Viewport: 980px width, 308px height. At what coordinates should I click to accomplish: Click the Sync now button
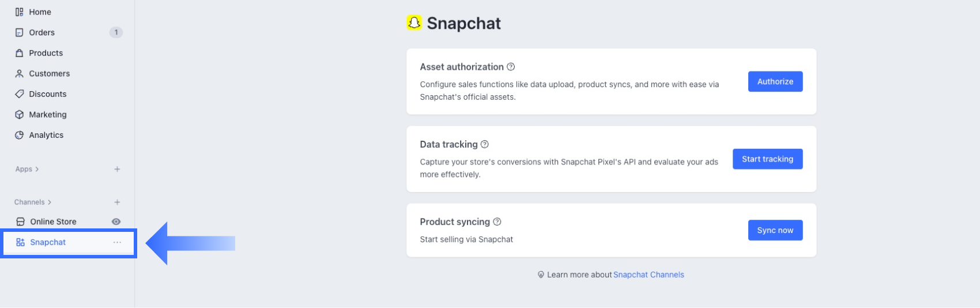[775, 230]
